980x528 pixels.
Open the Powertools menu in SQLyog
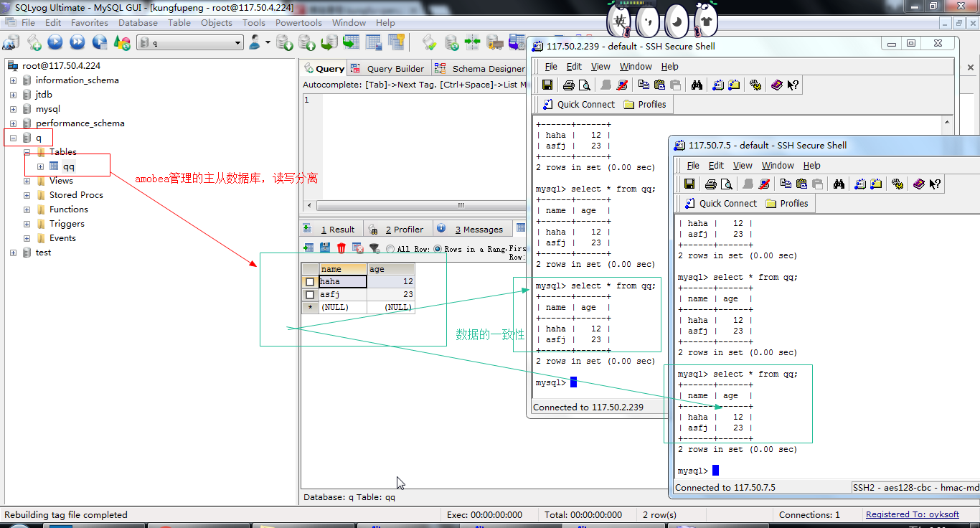298,22
